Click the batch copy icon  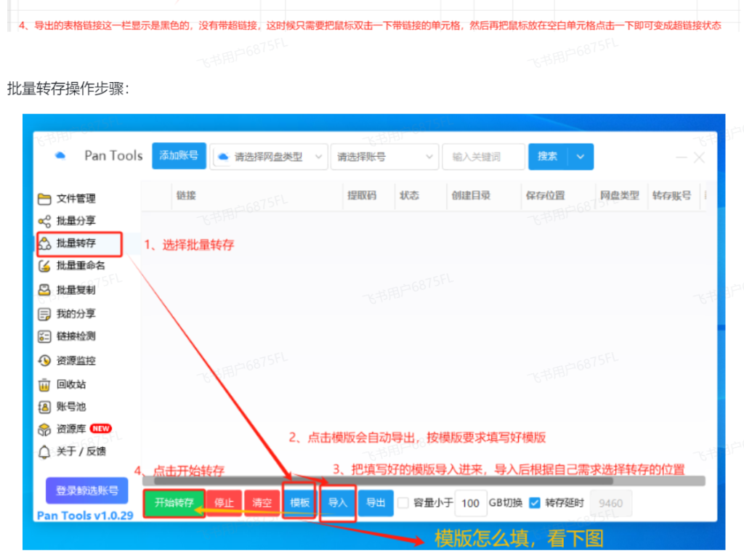[x=44, y=291]
